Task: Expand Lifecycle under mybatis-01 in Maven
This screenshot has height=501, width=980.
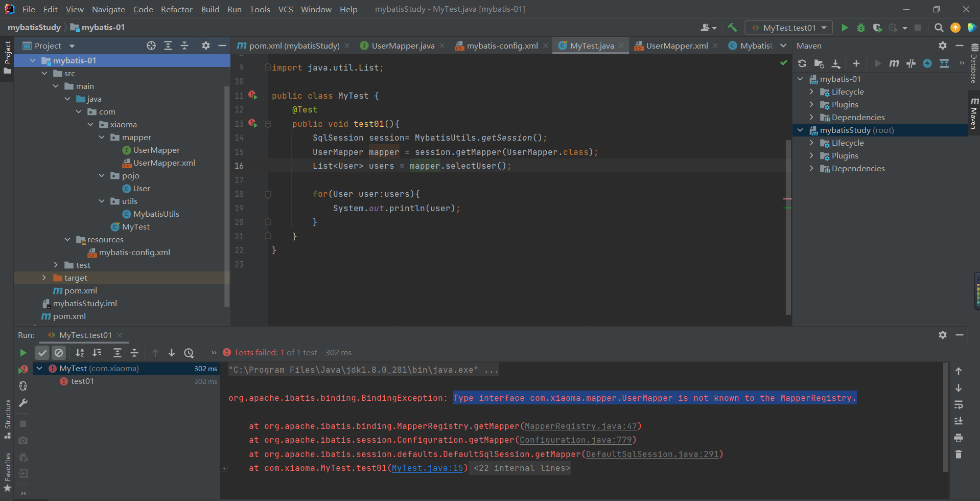Action: coord(811,92)
